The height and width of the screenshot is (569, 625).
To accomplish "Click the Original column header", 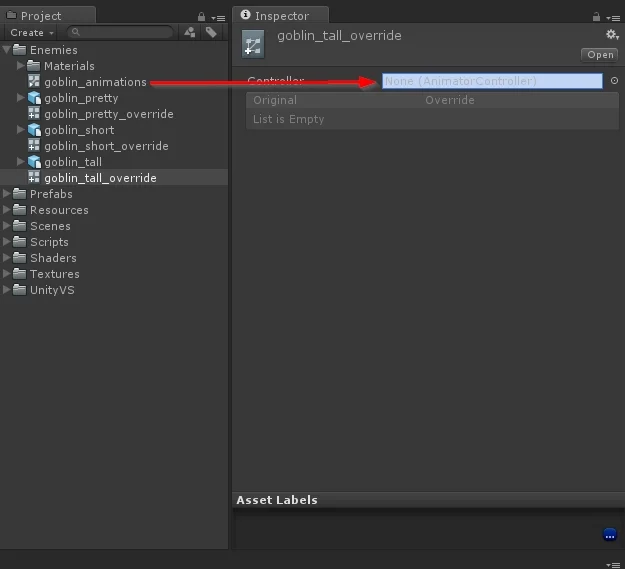I will (x=275, y=100).
